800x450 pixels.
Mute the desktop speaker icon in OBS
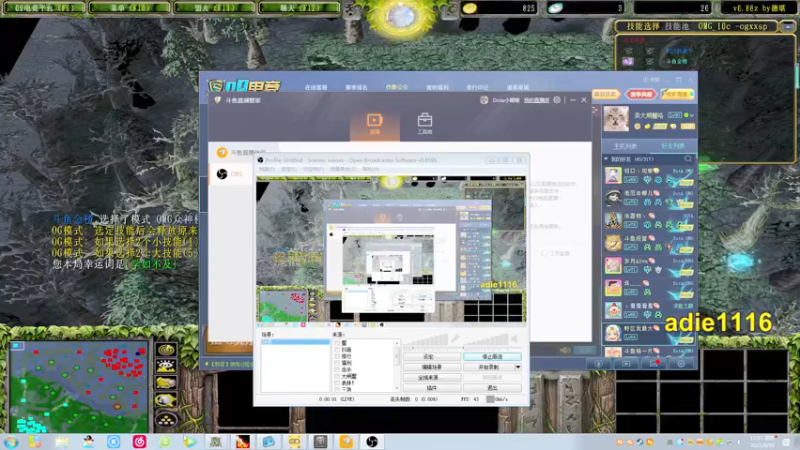[x=514, y=339]
